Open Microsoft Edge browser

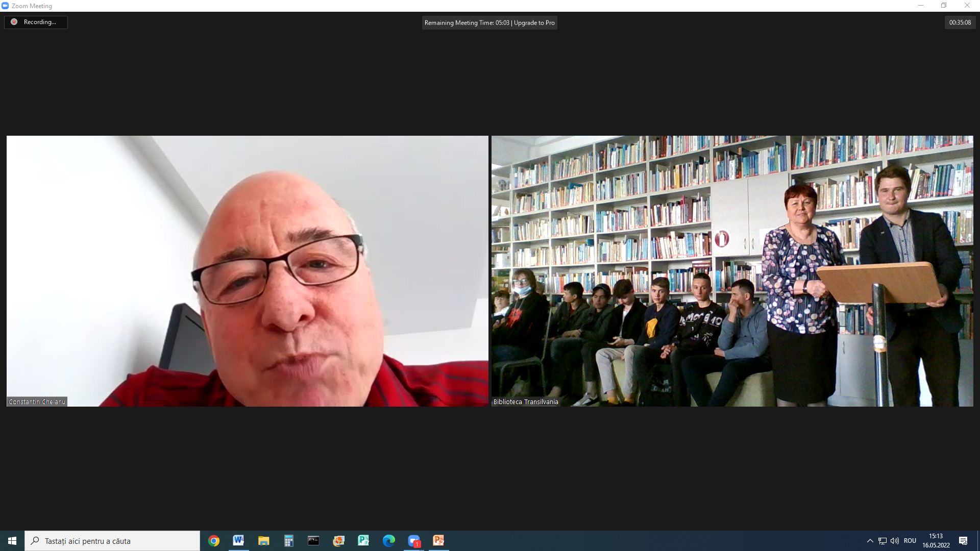388,541
